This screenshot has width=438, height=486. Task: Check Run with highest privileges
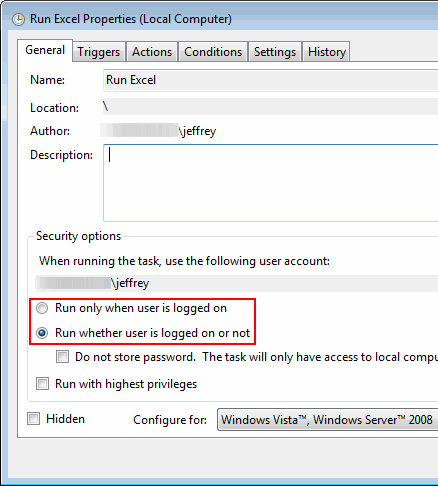click(x=42, y=384)
